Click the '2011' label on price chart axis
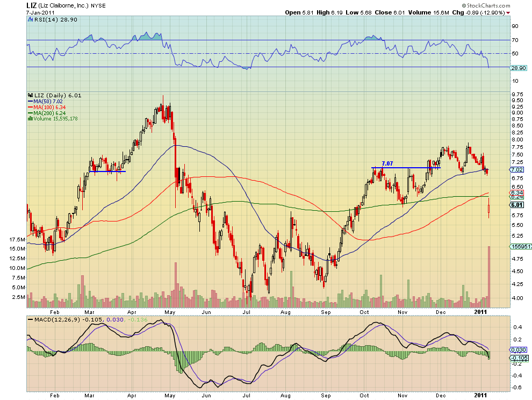Screen dimensions: 532x400 click(481, 312)
